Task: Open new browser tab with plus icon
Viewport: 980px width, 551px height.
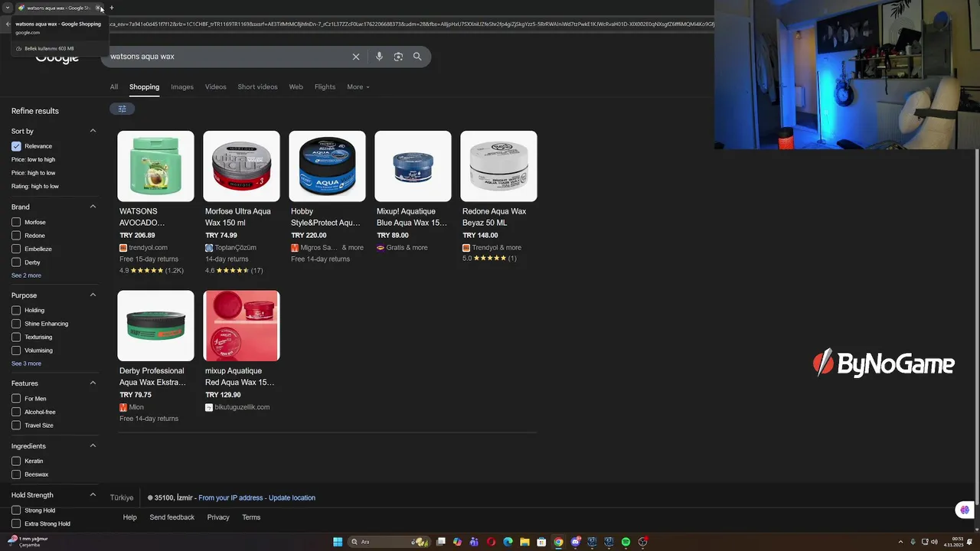Action: (x=112, y=8)
